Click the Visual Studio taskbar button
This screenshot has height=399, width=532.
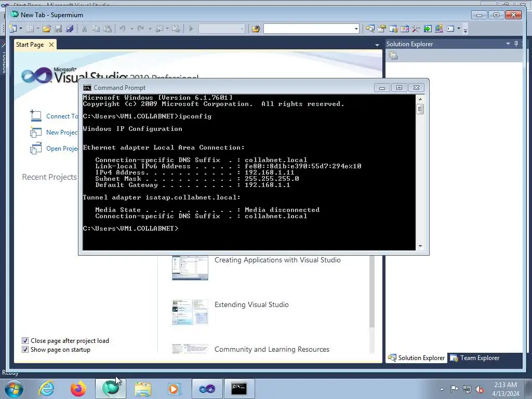click(x=207, y=389)
